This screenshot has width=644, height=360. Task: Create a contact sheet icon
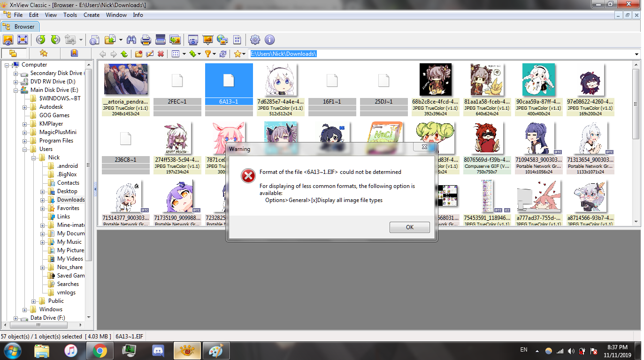coord(237,40)
